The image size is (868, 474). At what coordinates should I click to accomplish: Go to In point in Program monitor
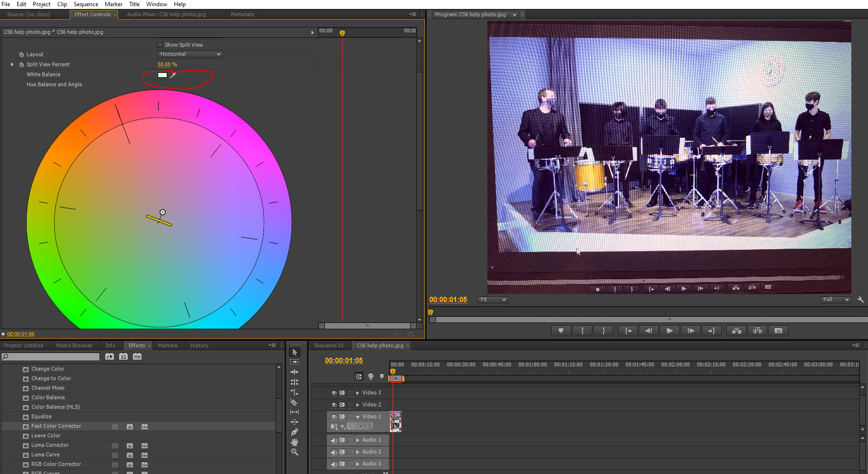[x=628, y=331]
